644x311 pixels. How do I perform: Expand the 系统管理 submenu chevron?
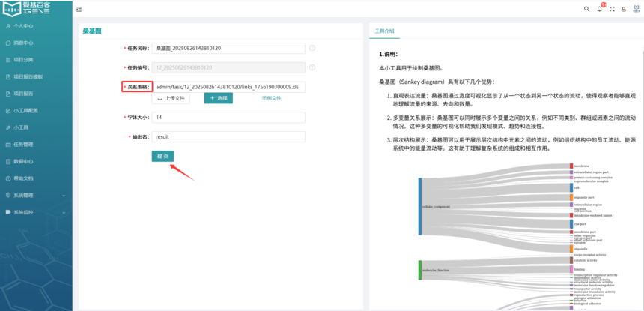(64, 196)
